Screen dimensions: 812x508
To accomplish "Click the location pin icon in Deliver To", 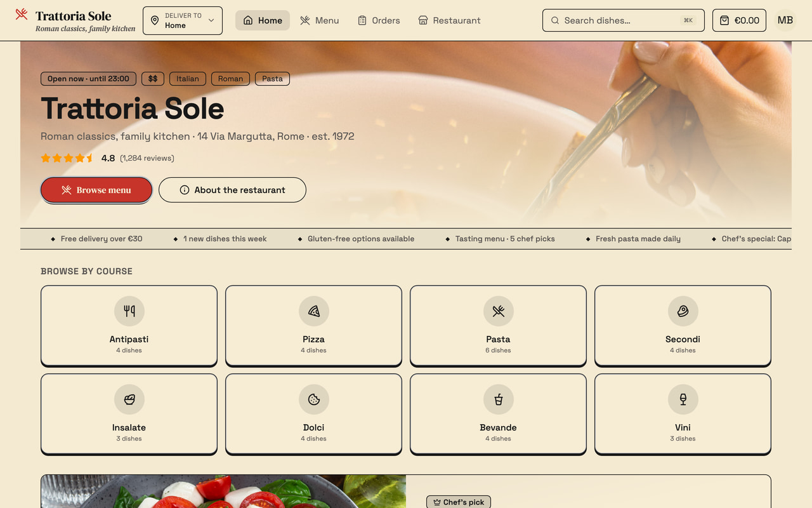I will pyautogui.click(x=155, y=20).
